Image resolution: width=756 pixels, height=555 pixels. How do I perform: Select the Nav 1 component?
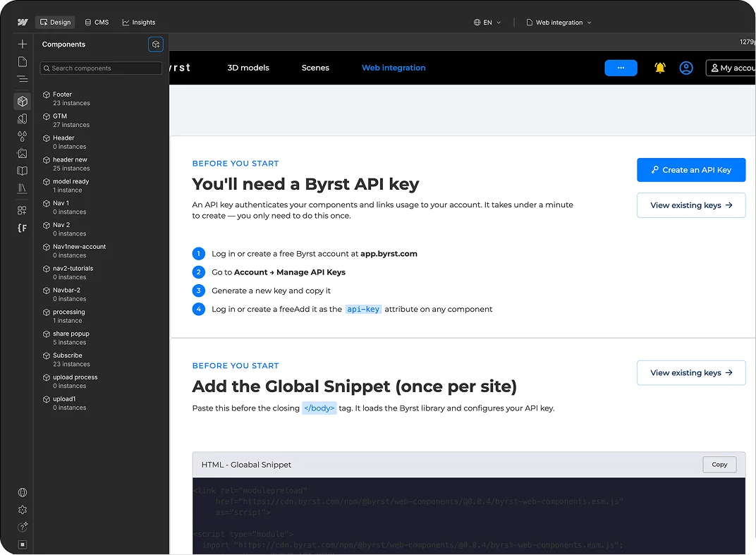[101, 207]
